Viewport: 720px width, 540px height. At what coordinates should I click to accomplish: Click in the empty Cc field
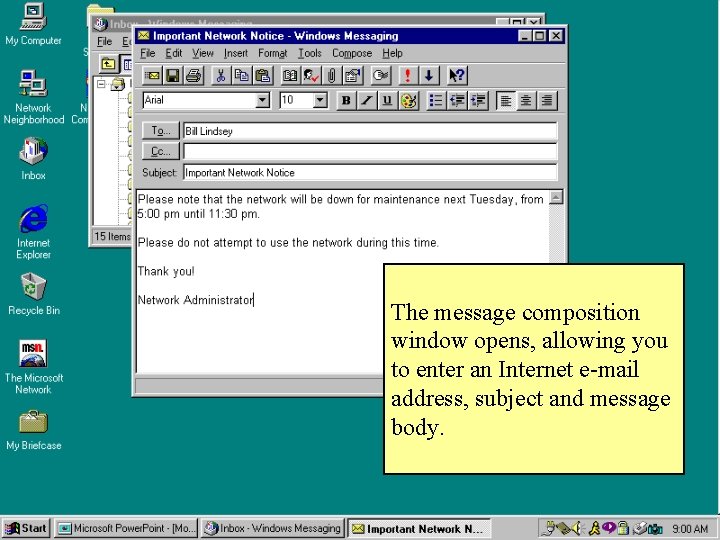370,151
